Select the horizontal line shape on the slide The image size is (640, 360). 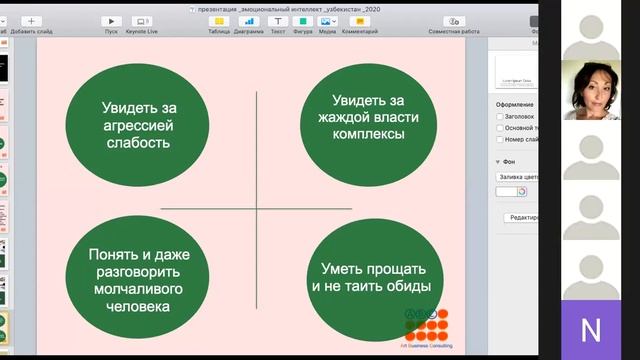[x=256, y=209]
